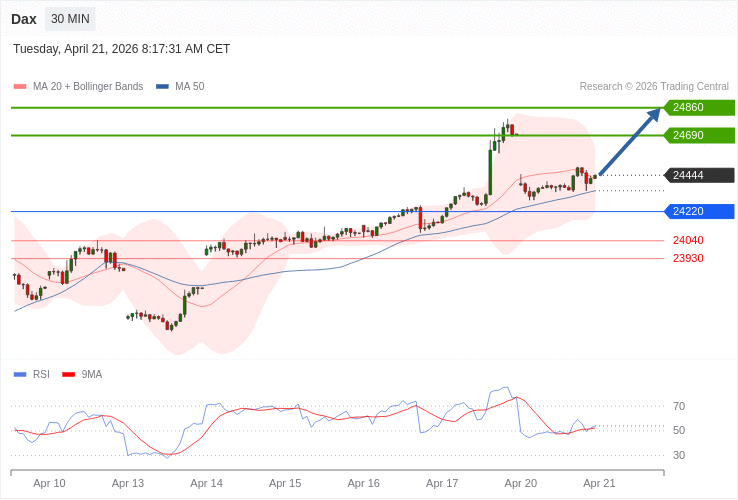
Task: Click the 23930 red support label
Action: tap(688, 258)
